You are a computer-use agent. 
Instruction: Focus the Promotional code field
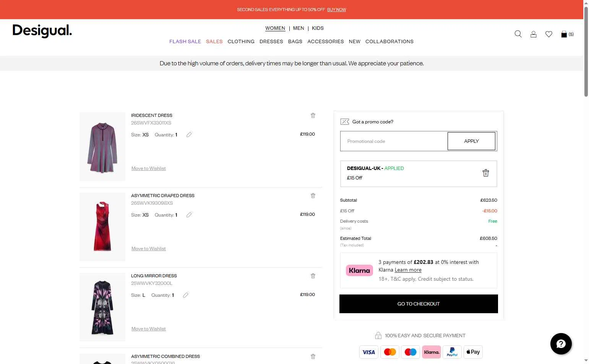click(x=394, y=141)
